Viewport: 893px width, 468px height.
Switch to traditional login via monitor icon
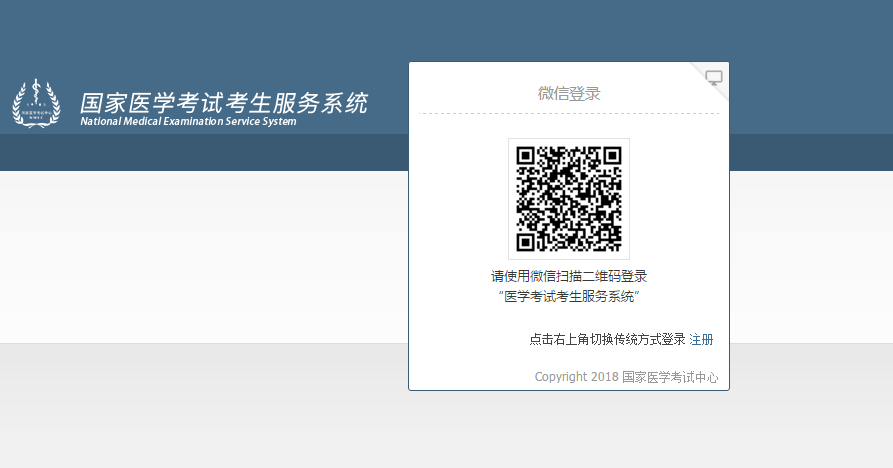[714, 78]
